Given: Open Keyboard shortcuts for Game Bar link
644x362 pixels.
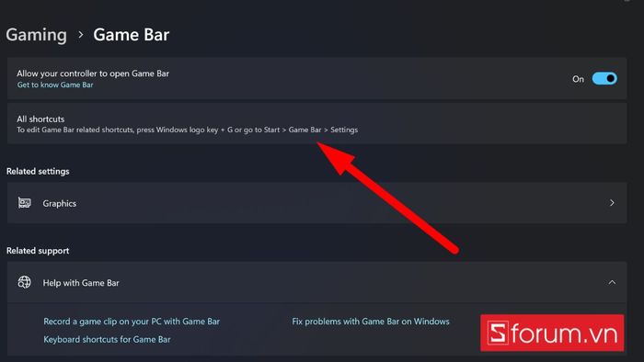Looking at the screenshot, I should (x=107, y=339).
